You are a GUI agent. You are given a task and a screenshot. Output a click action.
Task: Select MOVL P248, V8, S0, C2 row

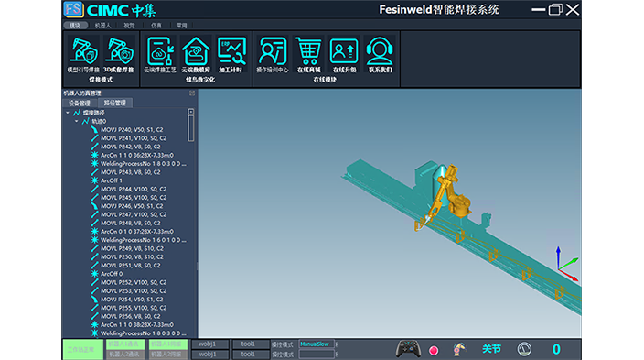pyautogui.click(x=131, y=223)
